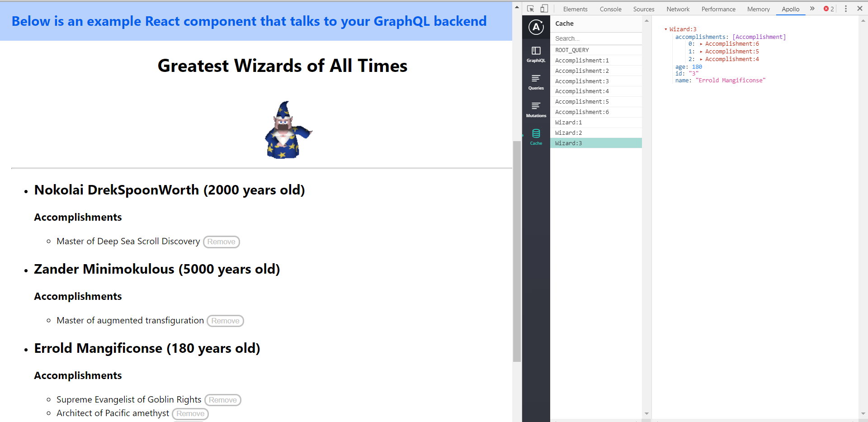Select Accomplishment:6 cache entry
Screen dimensions: 868x422
(x=596, y=112)
